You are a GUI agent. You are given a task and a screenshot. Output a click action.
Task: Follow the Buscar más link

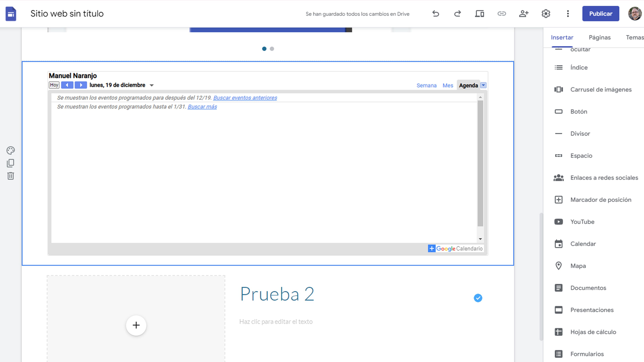[x=202, y=107]
